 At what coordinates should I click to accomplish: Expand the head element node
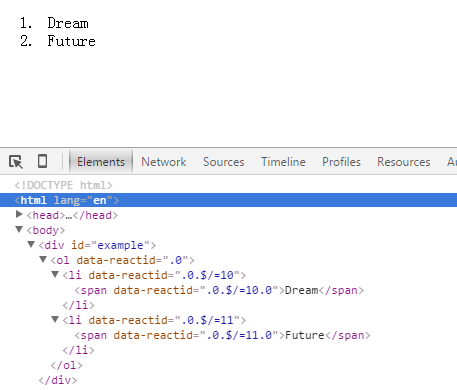[19, 214]
